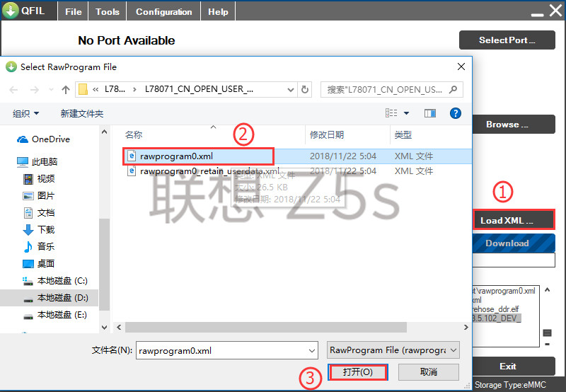Toggle the preview pane icon
Viewport: 566px width, 392px height.
point(429,113)
